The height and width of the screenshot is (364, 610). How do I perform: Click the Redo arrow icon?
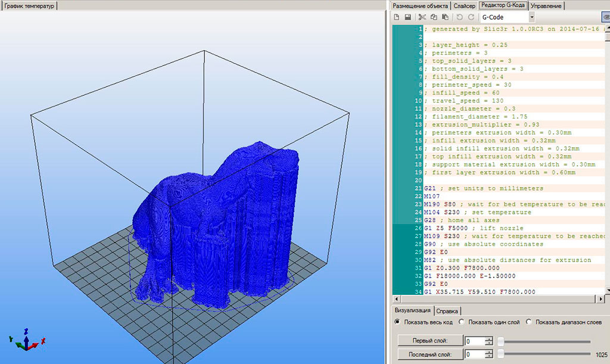(471, 17)
